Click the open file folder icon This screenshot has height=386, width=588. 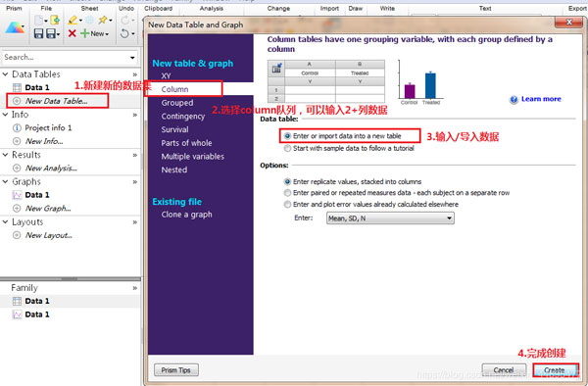(55, 20)
